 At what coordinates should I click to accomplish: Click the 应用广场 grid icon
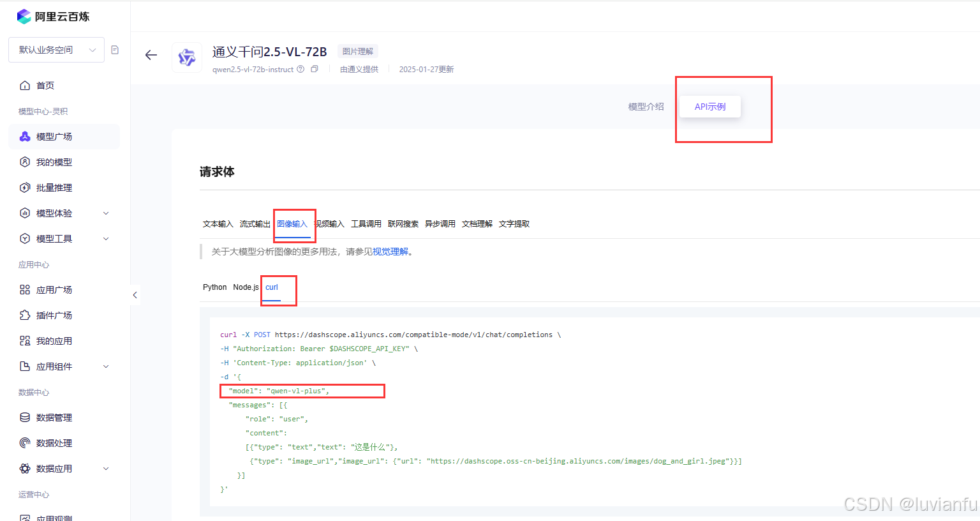(x=25, y=290)
